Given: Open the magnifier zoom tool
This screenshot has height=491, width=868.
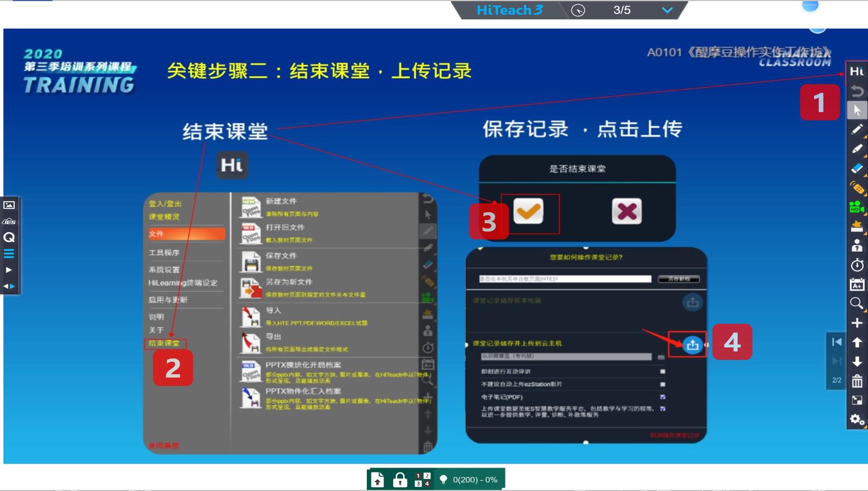Looking at the screenshot, I should click(857, 304).
